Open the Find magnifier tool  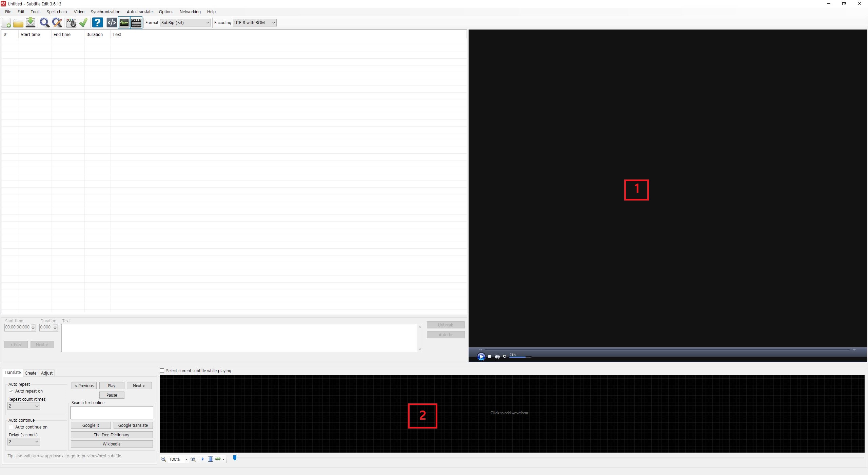tap(44, 23)
